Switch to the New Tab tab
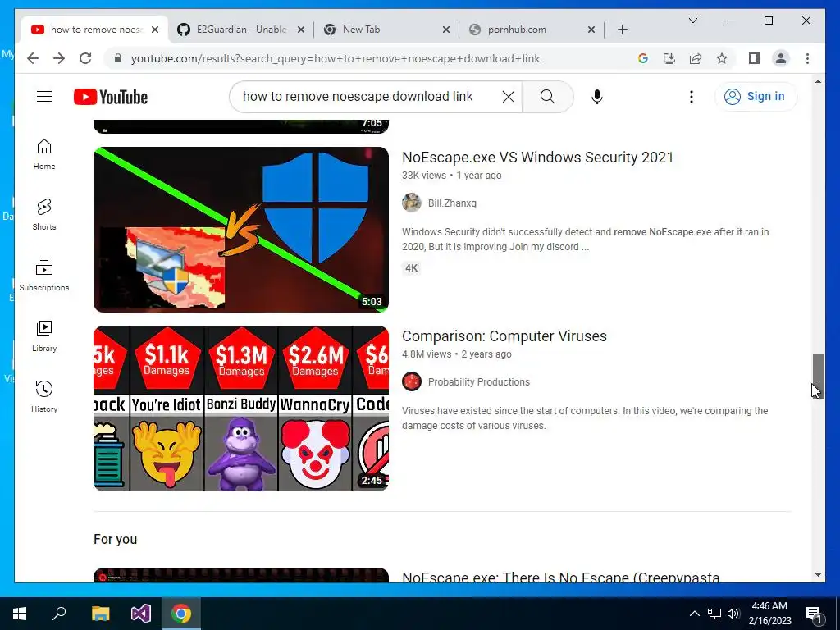The width and height of the screenshot is (840, 630). coord(386,30)
